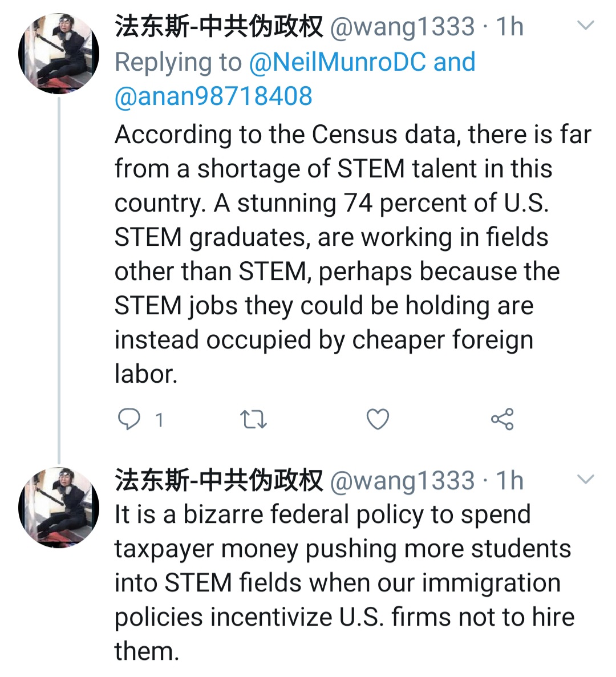
Task: Open first tweet via 1h timestamp
Action: [x=509, y=27]
